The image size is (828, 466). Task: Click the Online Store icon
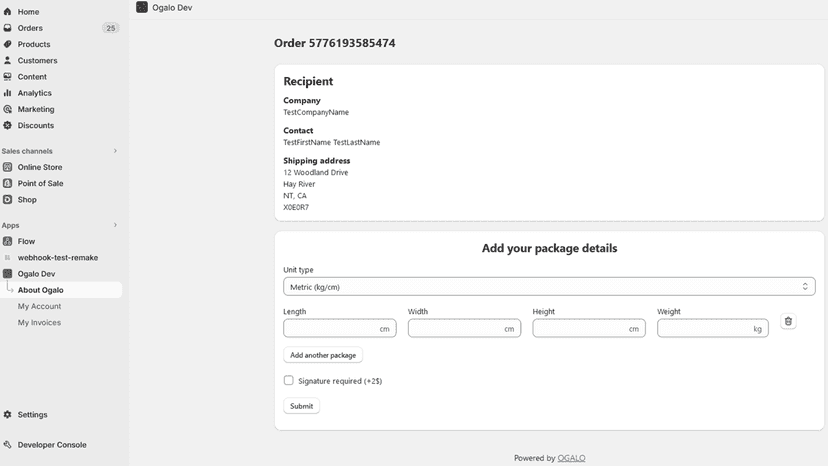click(x=7, y=167)
